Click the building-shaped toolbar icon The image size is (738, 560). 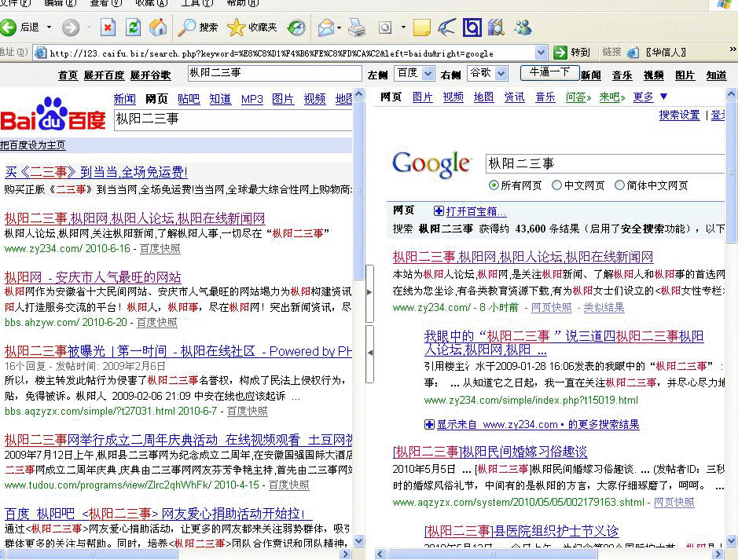(x=496, y=27)
